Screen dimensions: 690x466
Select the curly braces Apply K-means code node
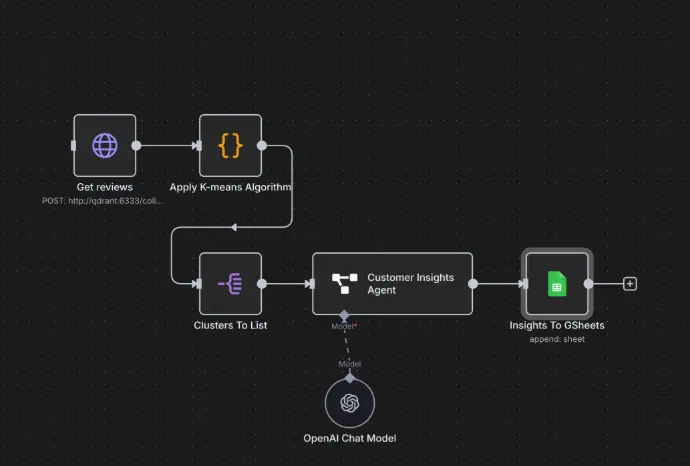[230, 145]
